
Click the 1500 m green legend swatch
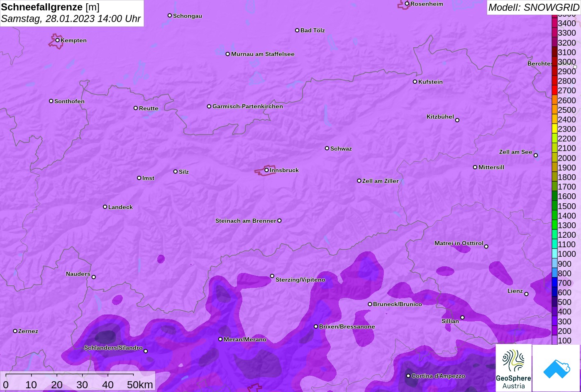coord(554,206)
